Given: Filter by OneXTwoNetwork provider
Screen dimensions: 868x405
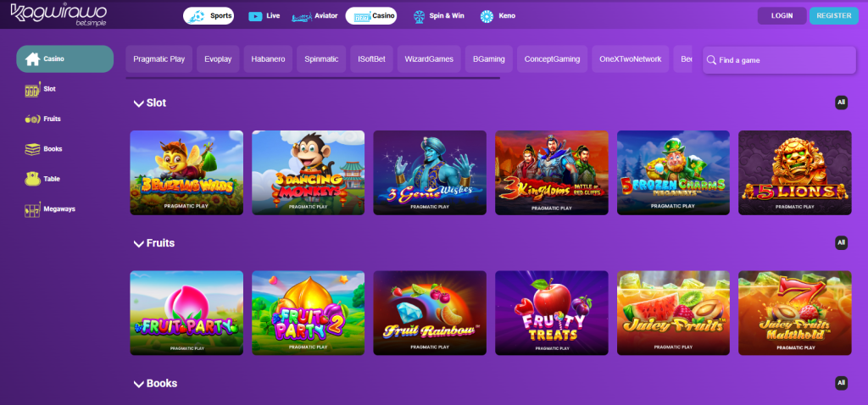Looking at the screenshot, I should 630,59.
